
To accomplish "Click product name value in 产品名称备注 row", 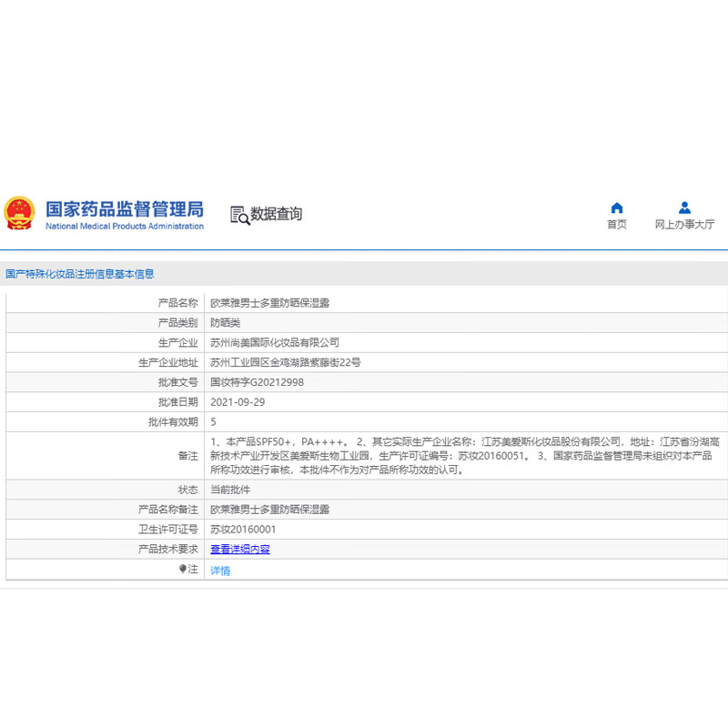I will pyautogui.click(x=269, y=510).
